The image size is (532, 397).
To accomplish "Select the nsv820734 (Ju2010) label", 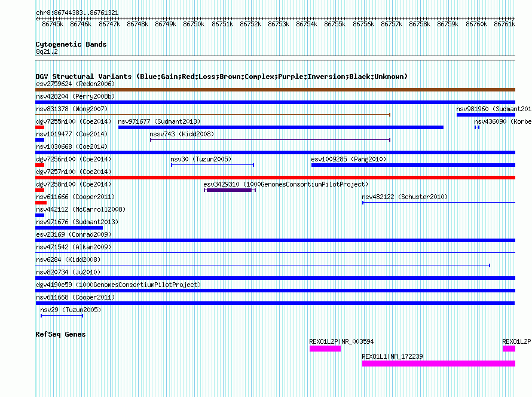I will (x=68, y=272).
